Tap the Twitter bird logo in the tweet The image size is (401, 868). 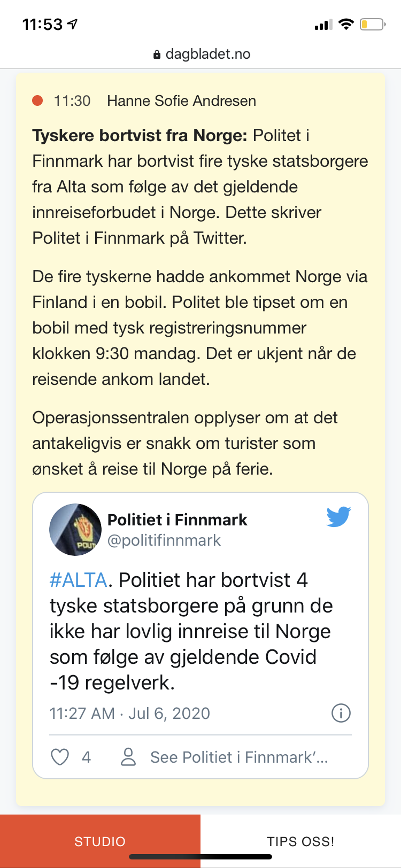click(x=338, y=517)
